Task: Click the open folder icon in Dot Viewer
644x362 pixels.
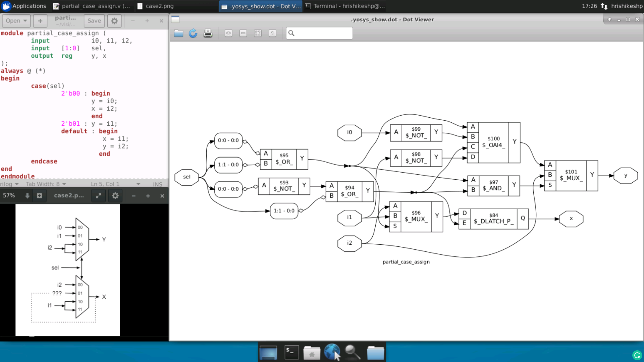Action: point(178,33)
